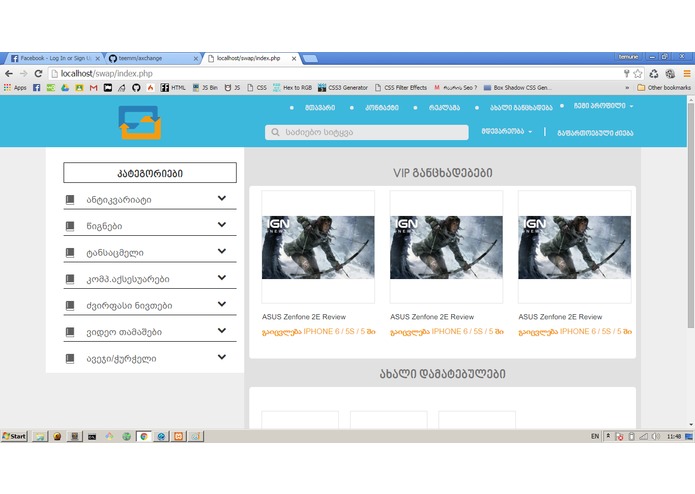Click the site logo with swap arrows
Image resolution: width=695 pixels, height=494 pixels.
point(140,122)
